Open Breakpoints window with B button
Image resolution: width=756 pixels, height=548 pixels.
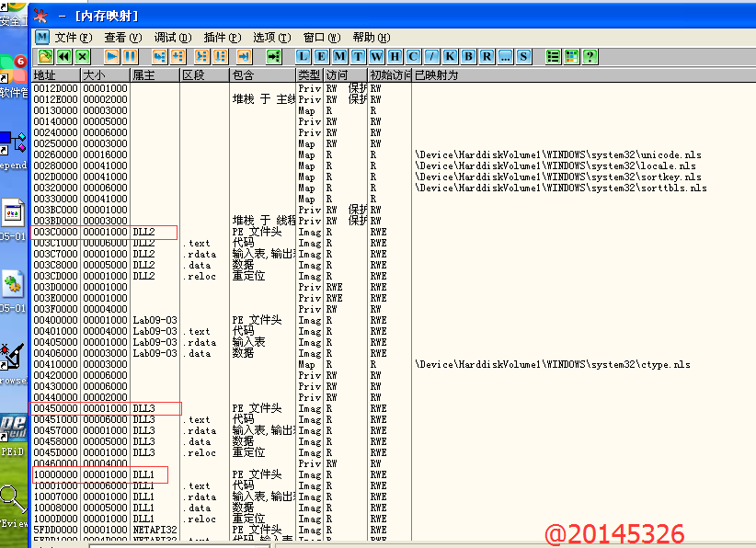pos(468,57)
